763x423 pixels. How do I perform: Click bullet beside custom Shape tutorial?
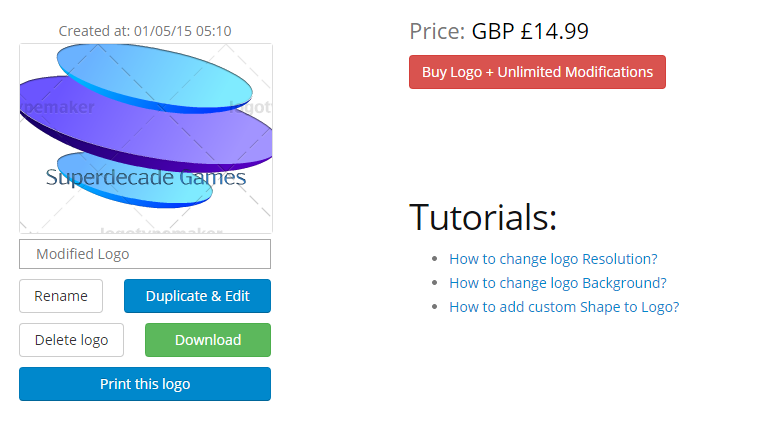[x=435, y=307]
